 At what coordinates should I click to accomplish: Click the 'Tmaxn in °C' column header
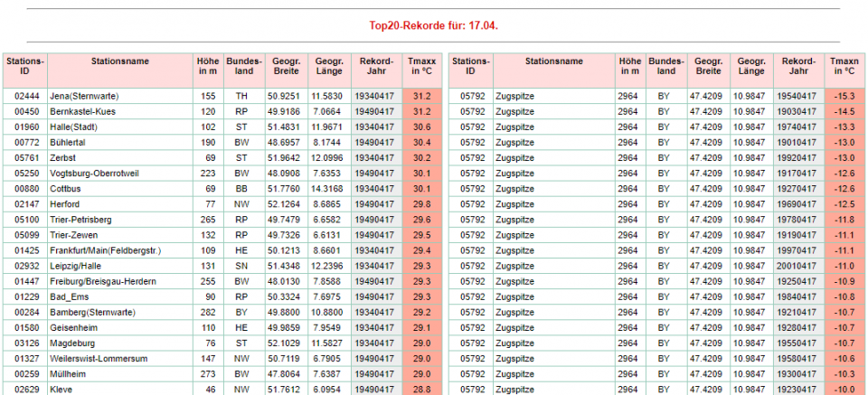coord(844,66)
